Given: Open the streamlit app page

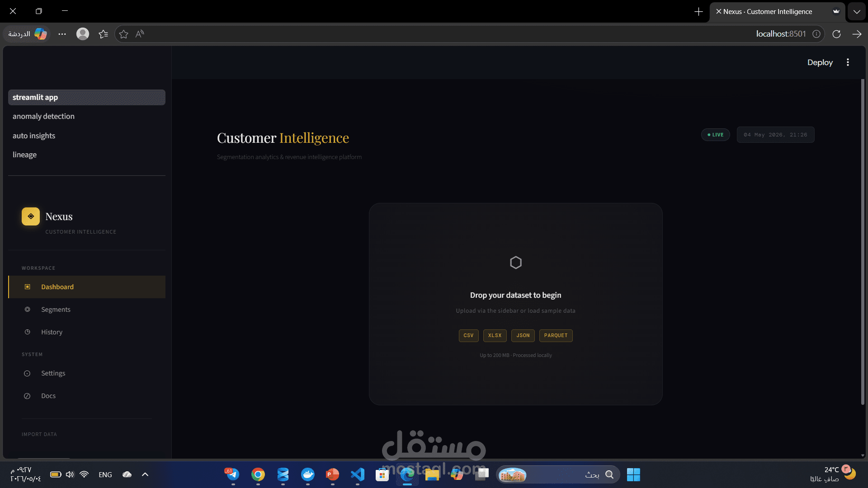Looking at the screenshot, I should pos(86,97).
